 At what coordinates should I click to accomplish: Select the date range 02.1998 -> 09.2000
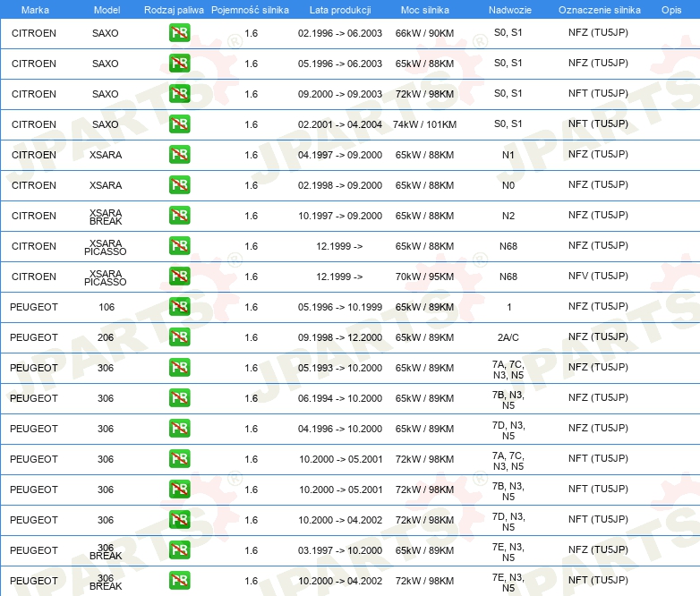point(340,185)
